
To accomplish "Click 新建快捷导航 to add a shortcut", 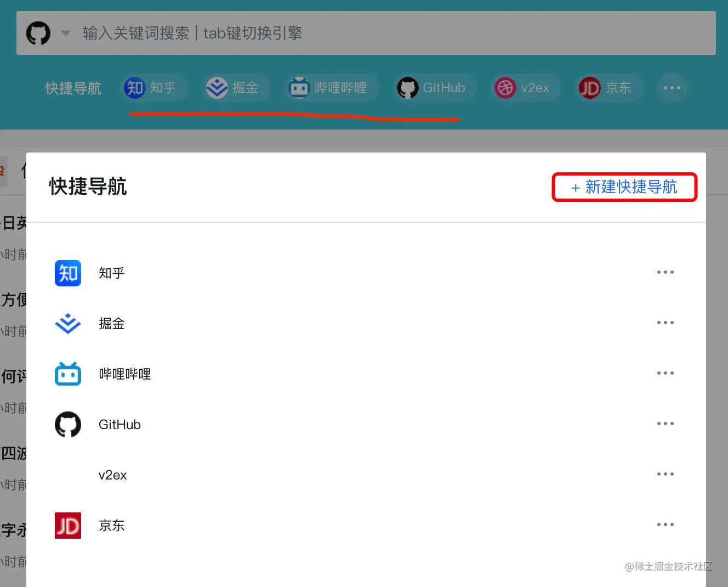I will point(624,187).
